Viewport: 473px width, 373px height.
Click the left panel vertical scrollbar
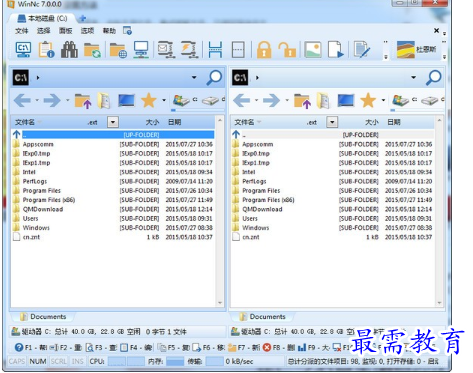click(220, 211)
